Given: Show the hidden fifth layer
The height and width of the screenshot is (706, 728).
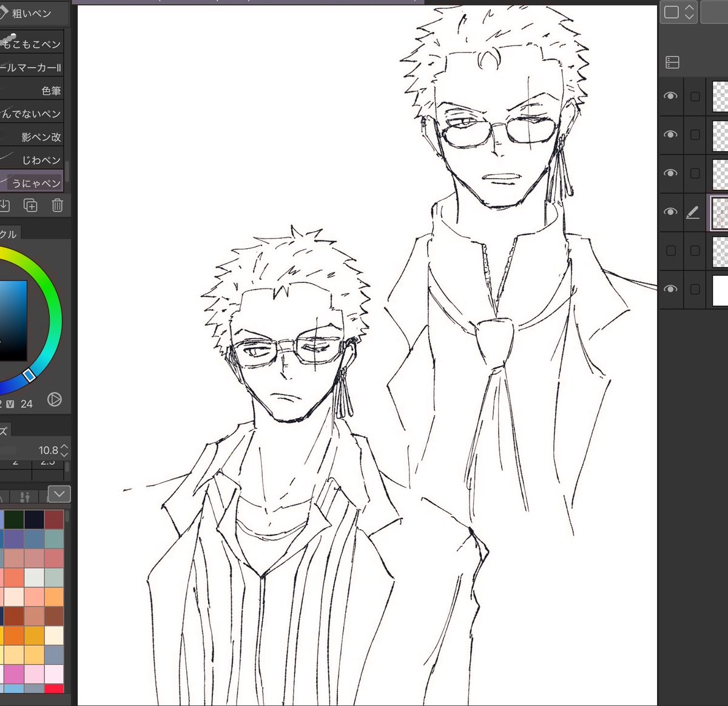Looking at the screenshot, I should [x=671, y=250].
